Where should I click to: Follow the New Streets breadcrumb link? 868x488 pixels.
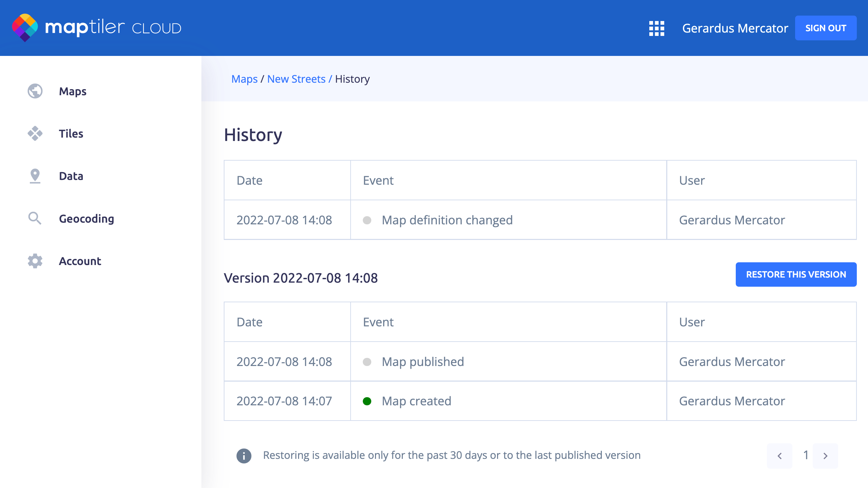[296, 79]
